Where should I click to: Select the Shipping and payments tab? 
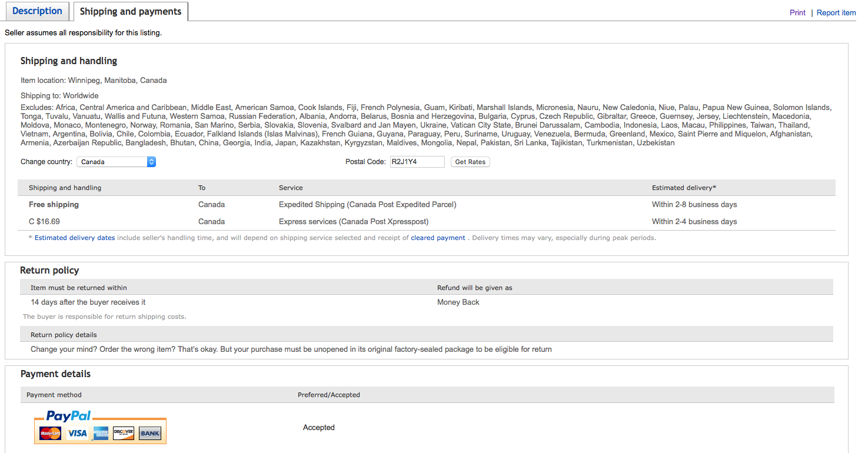(x=131, y=12)
